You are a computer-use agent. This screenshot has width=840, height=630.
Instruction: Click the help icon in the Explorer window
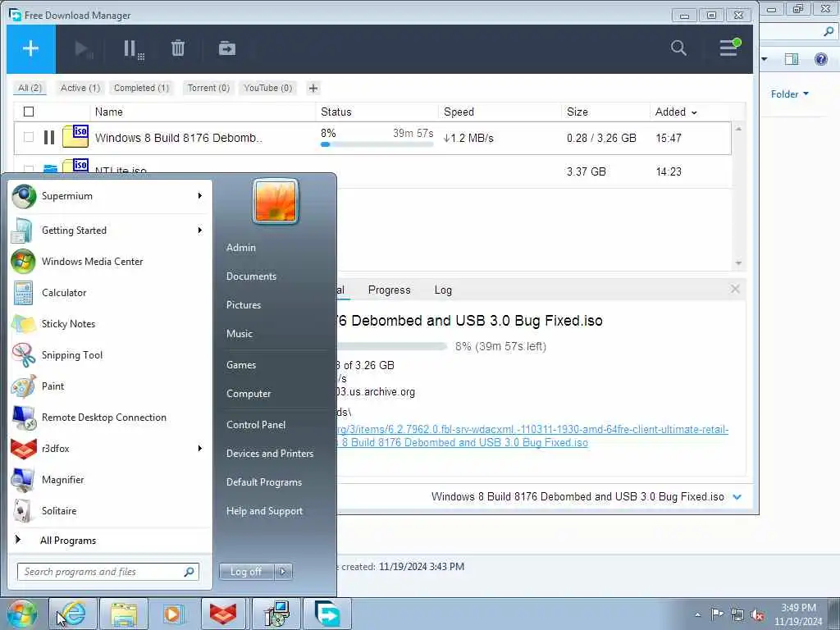[820, 59]
